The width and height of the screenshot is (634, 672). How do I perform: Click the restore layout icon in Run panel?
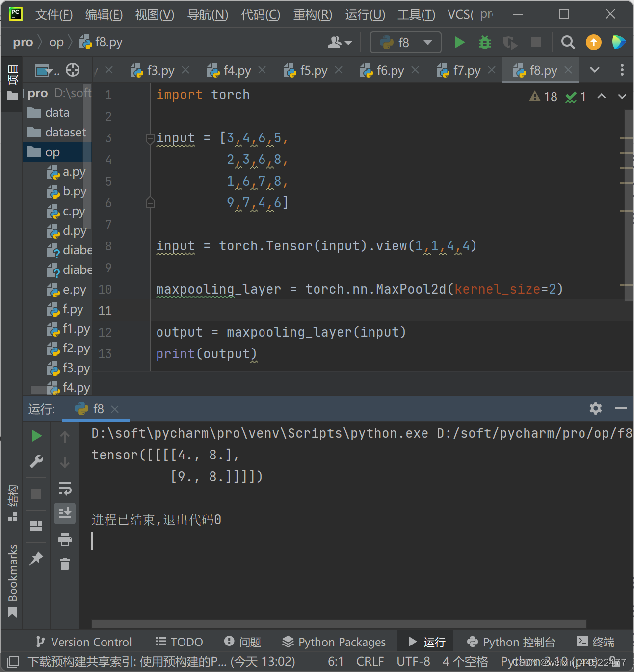click(x=36, y=526)
